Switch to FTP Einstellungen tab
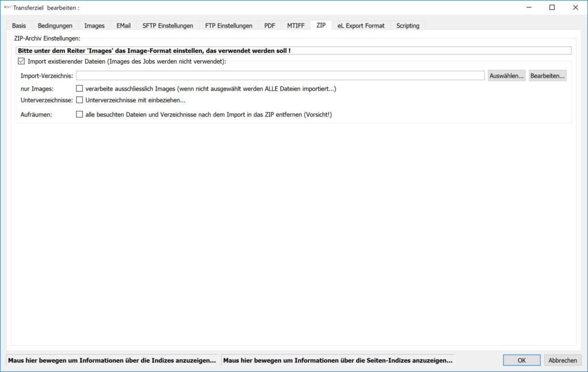The width and height of the screenshot is (588, 372). tap(229, 25)
